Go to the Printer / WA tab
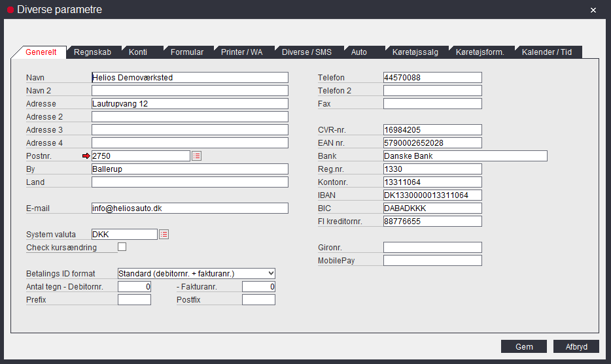The width and height of the screenshot is (611, 364). pyautogui.click(x=241, y=52)
